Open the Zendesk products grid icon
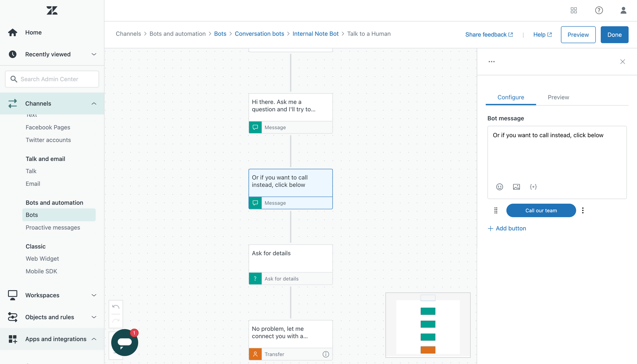This screenshot has height=364, width=637. (x=574, y=10)
